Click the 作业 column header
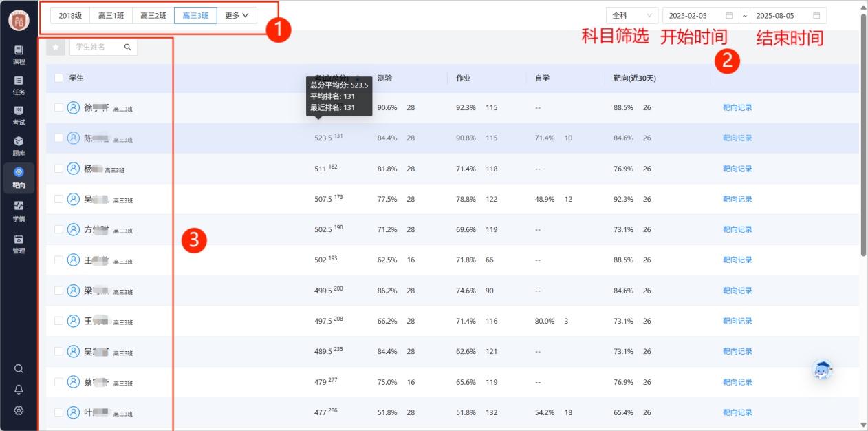The height and width of the screenshot is (431, 868). (463, 78)
